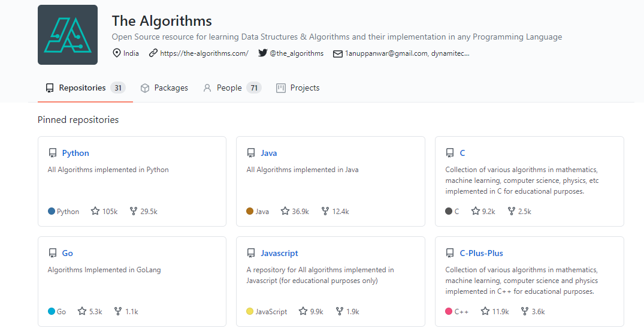This screenshot has height=328, width=644.
Task: Open C repo stargazers showing 9.2k
Action: [x=483, y=211]
